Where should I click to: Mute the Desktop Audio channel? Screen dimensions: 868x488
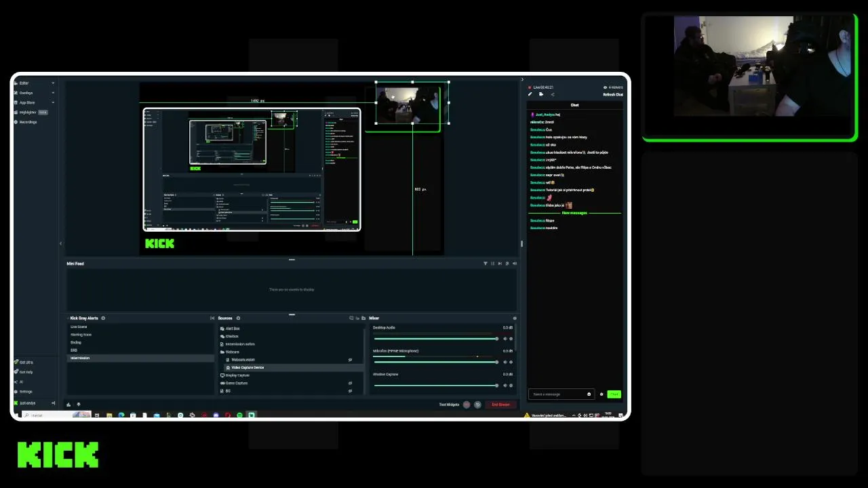(505, 339)
